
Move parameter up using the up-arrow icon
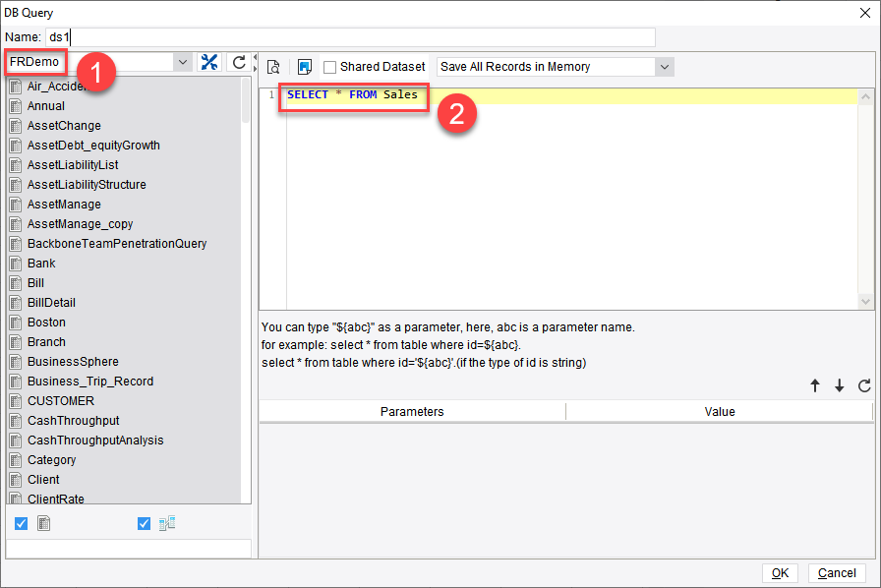coord(815,386)
